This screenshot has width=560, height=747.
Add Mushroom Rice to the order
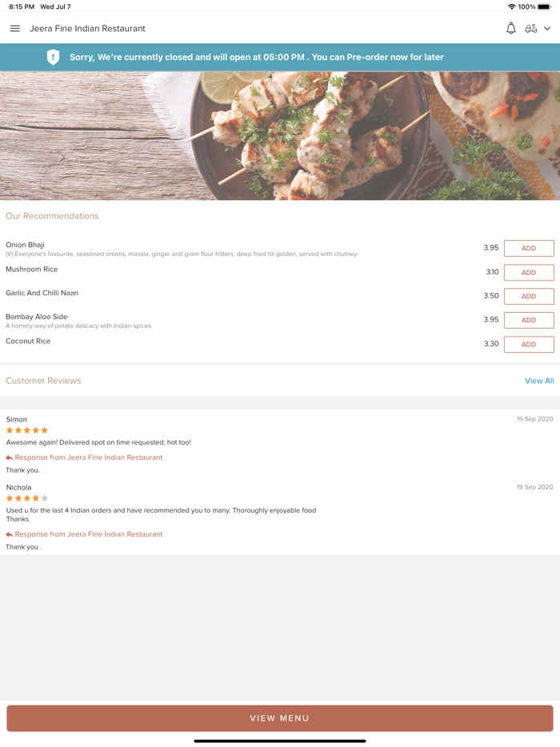point(528,272)
